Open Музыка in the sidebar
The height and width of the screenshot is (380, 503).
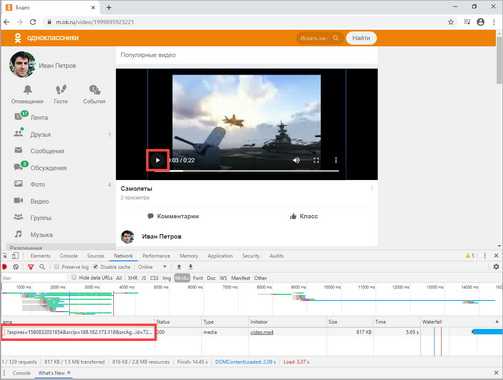(41, 235)
